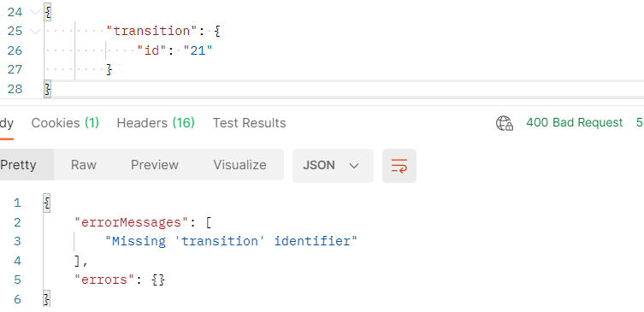Switch to Preview response view
The width and height of the screenshot is (644, 312).
[155, 165]
